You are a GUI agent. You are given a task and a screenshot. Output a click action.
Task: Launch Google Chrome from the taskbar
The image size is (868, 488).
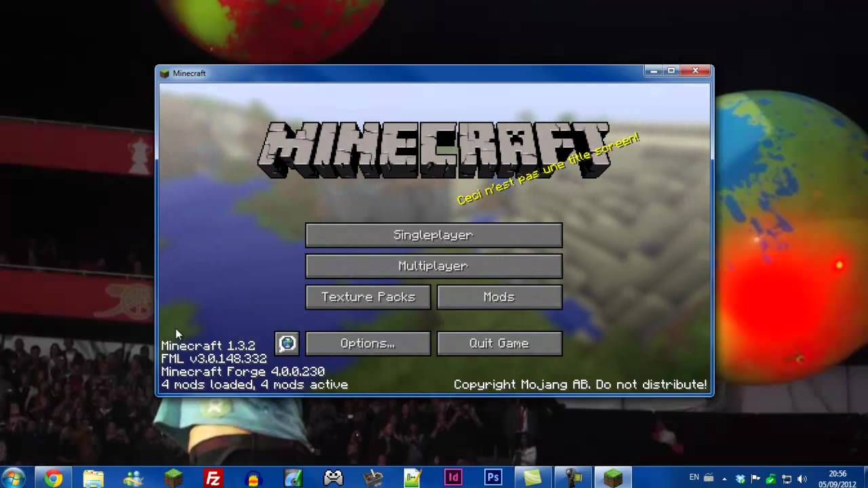54,479
